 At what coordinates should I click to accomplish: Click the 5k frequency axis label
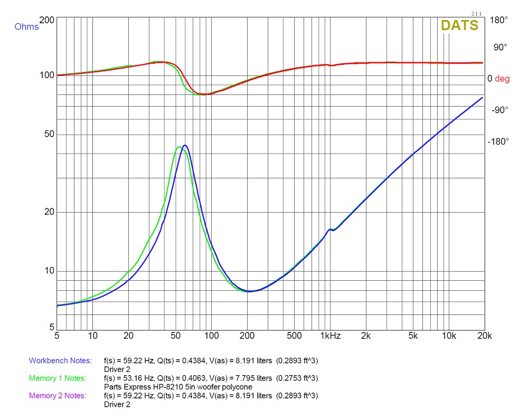pos(413,336)
